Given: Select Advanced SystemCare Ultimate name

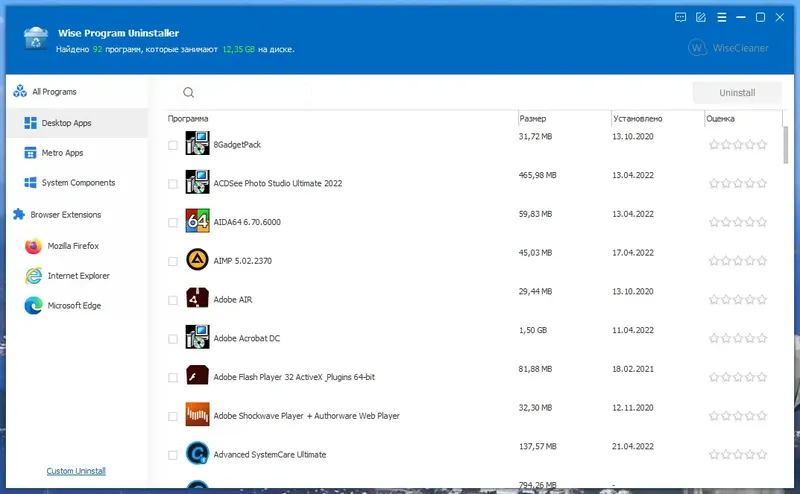Looking at the screenshot, I should 269,455.
